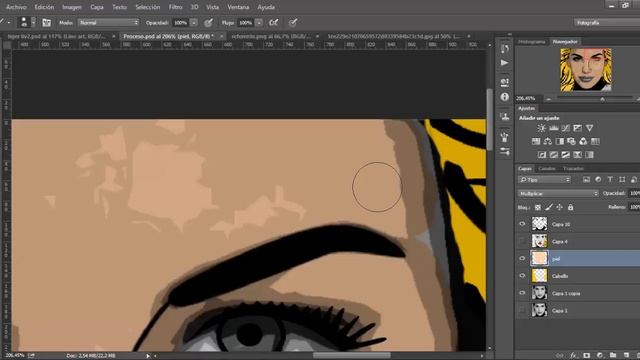Add a Photo Filter adjustment
Screen dimensions: 640x360
pos(571,142)
